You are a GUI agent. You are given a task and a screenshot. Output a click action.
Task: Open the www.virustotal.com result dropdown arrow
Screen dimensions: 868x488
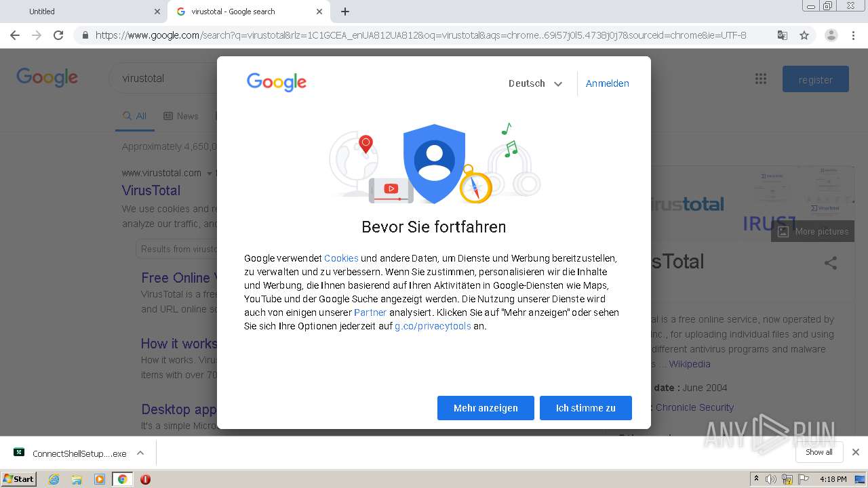(210, 173)
